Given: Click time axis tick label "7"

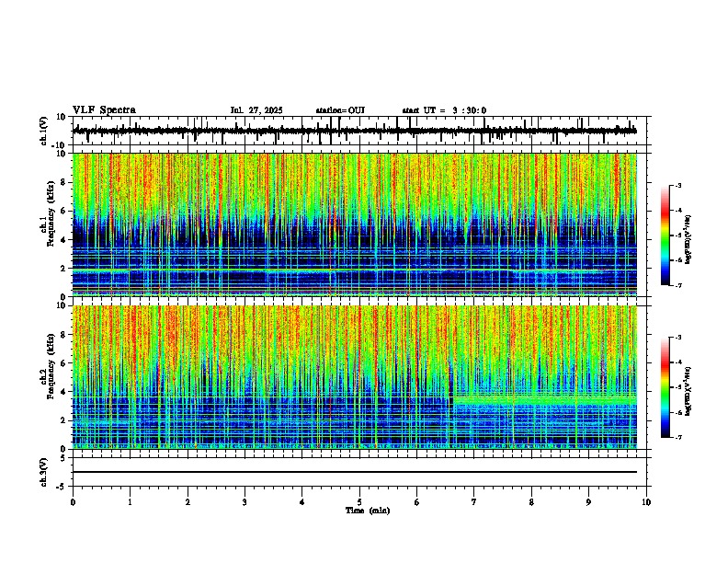Looking at the screenshot, I should pyautogui.click(x=474, y=502).
